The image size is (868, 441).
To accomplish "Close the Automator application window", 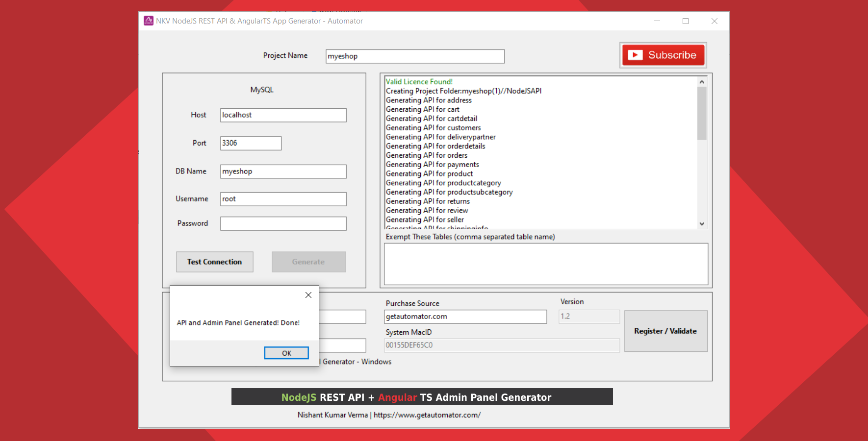I will pos(715,21).
